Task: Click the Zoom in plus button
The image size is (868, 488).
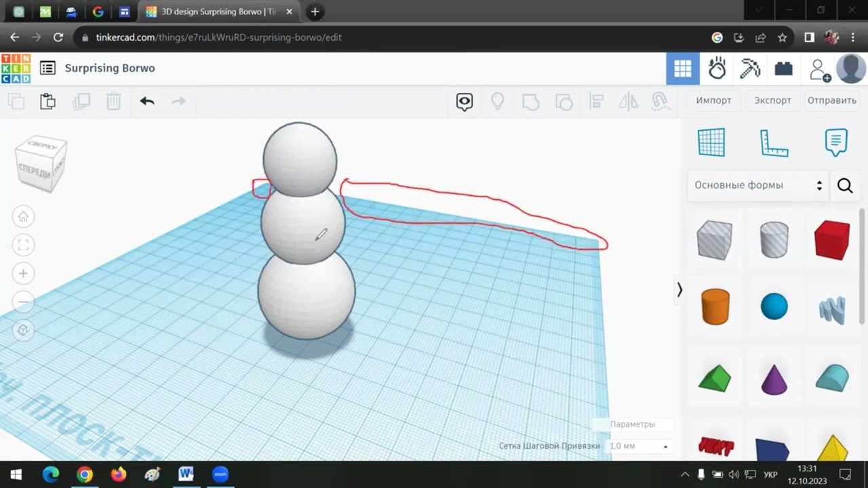Action: (23, 274)
